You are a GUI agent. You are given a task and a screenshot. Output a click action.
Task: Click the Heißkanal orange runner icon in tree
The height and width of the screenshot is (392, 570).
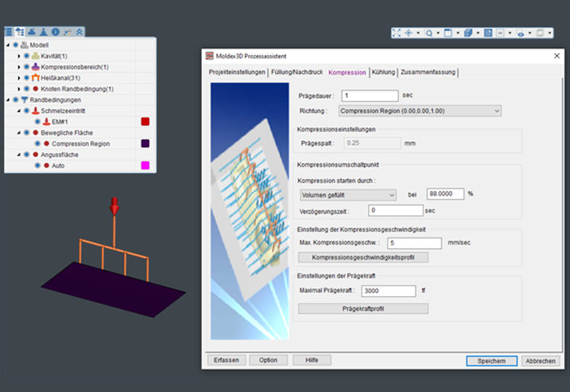(35, 78)
